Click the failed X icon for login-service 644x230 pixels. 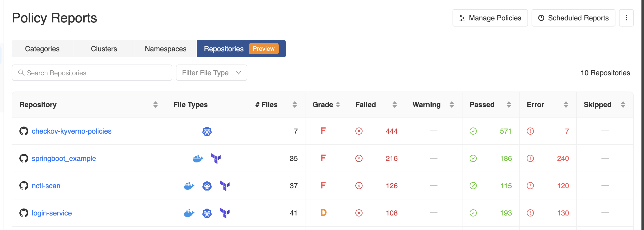359,213
